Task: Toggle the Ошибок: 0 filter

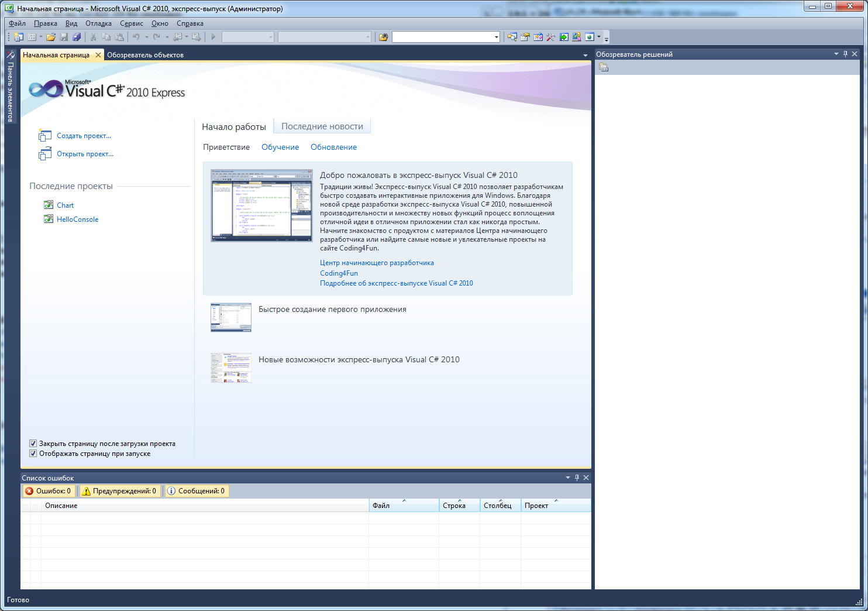Action: [x=49, y=491]
